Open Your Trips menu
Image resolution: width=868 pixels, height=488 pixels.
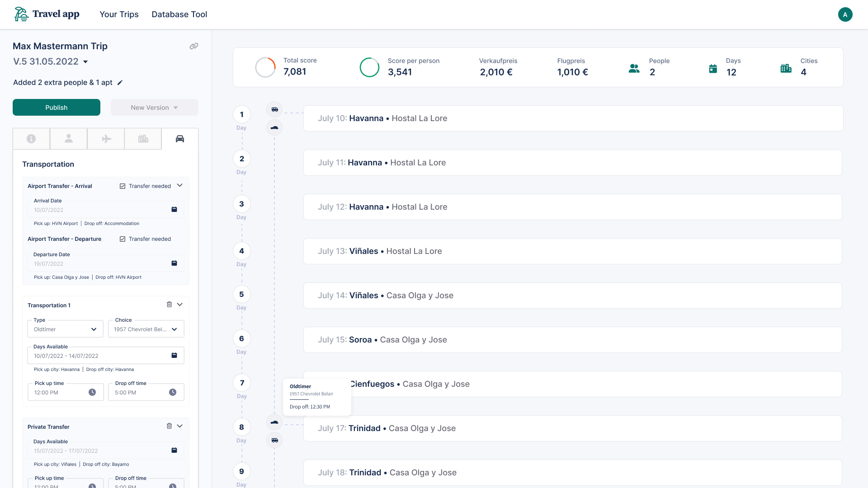[119, 14]
